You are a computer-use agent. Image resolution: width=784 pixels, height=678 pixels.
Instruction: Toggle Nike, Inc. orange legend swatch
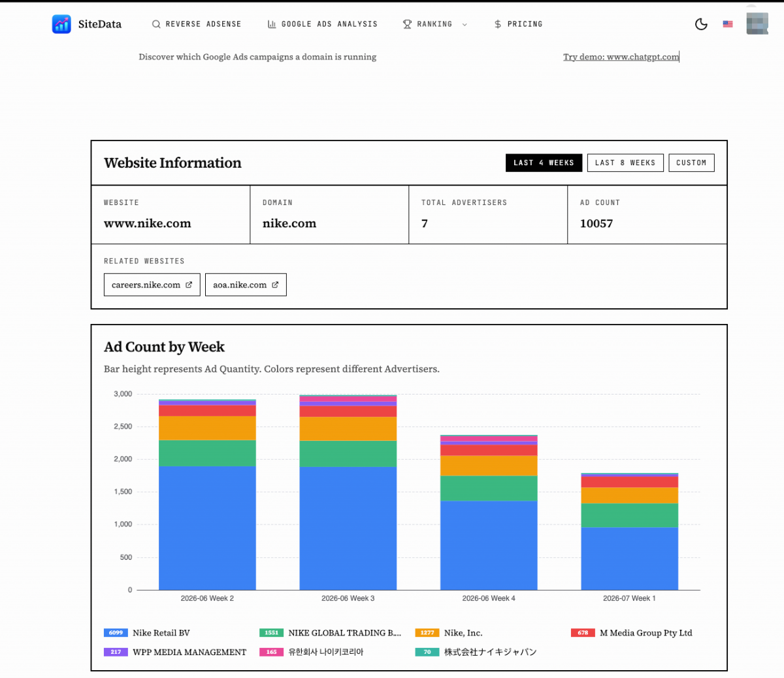427,633
